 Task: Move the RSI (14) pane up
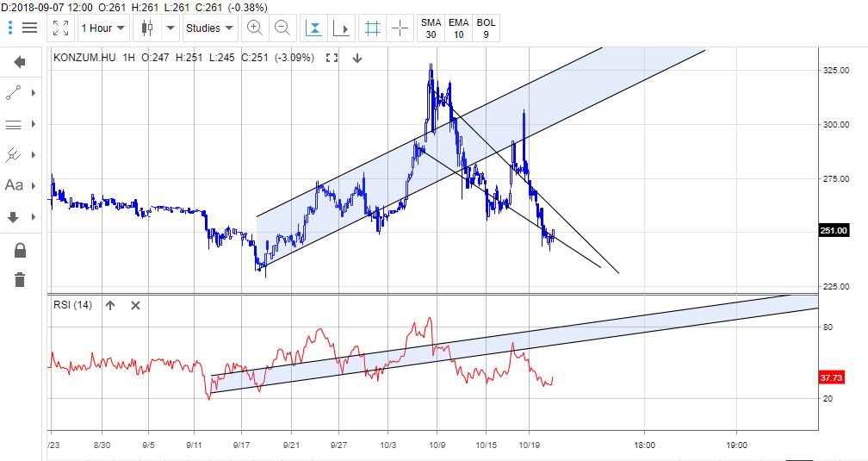tap(110, 305)
